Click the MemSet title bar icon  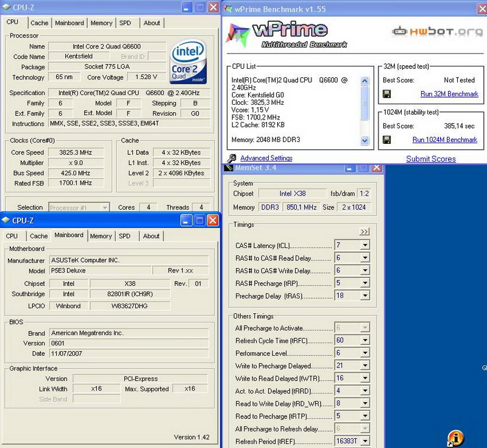click(229, 168)
